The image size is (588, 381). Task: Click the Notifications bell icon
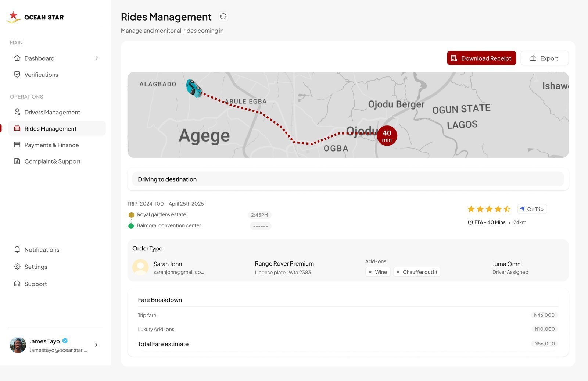click(17, 249)
